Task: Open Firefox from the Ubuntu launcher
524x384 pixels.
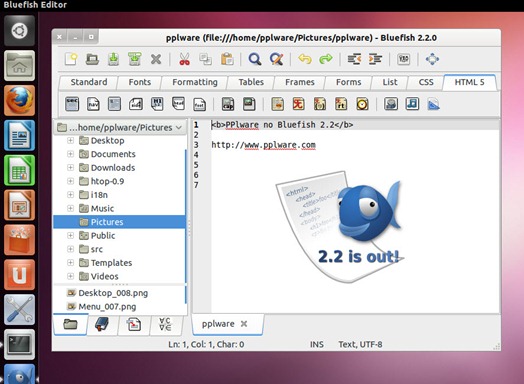Action: tap(19, 101)
